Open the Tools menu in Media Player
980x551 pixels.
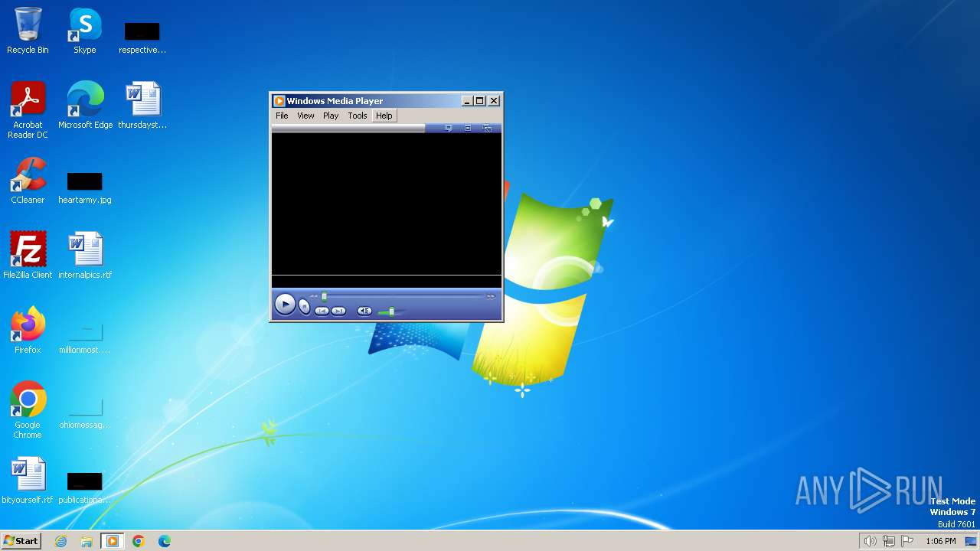(x=358, y=116)
